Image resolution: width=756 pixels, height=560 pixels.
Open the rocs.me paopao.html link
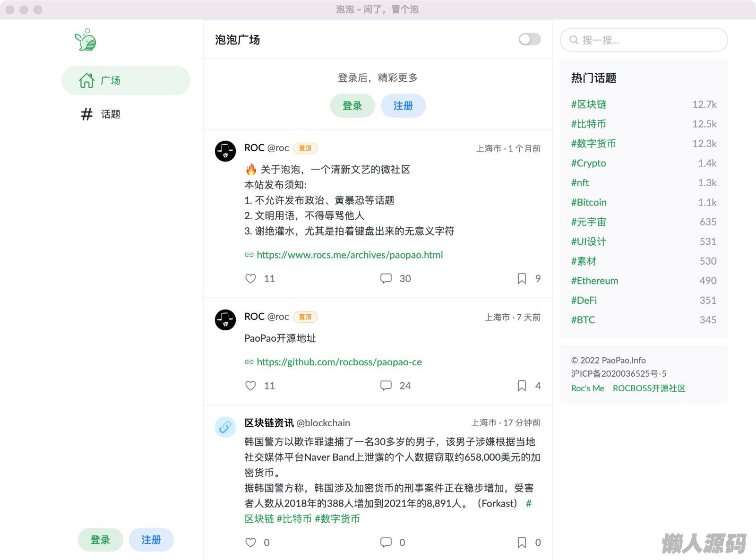click(350, 255)
